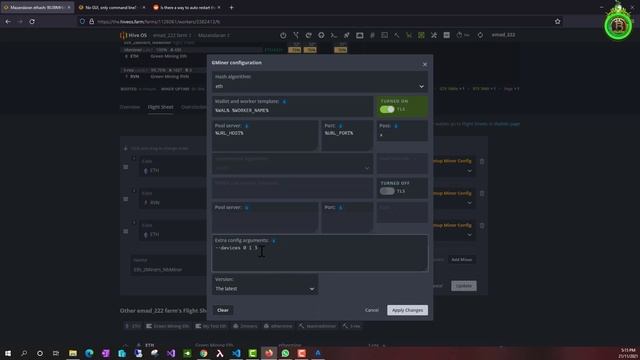Switch to the third browser tab

coord(187,7)
